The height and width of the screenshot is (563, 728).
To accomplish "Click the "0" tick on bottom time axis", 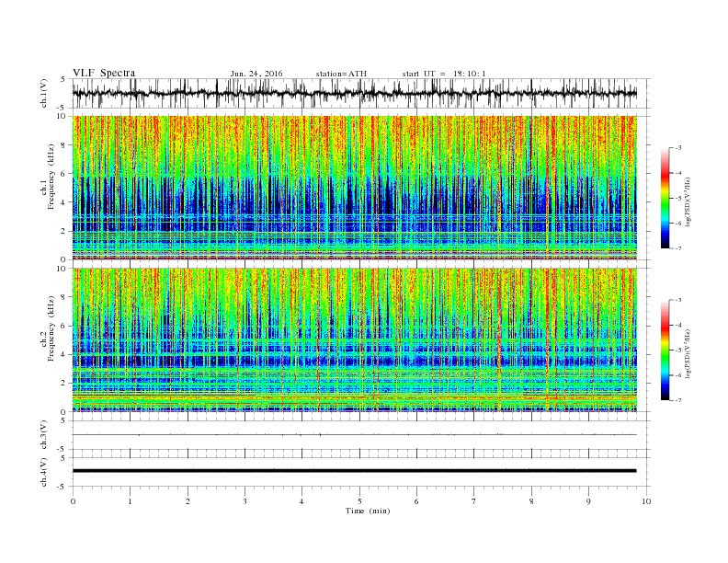I will pos(73,501).
